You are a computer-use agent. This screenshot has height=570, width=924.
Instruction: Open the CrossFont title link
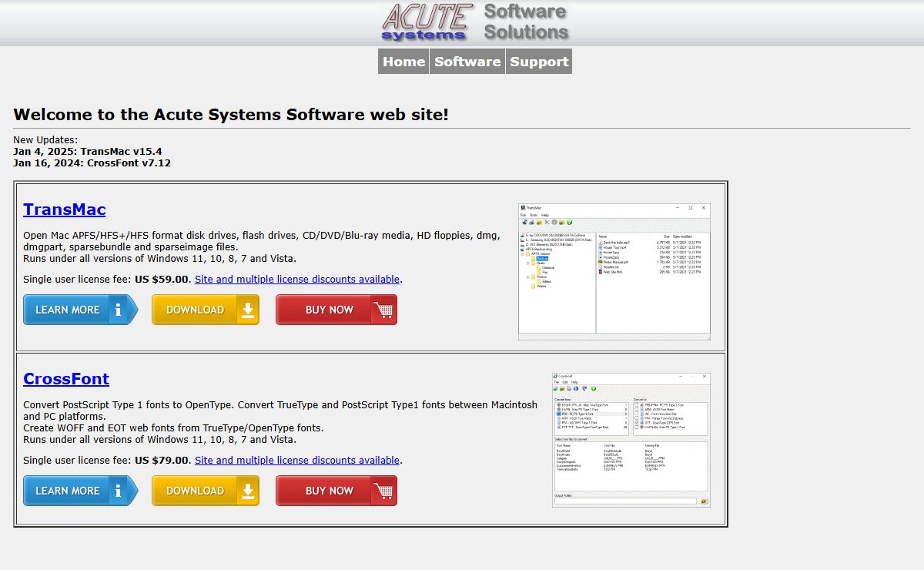click(66, 379)
